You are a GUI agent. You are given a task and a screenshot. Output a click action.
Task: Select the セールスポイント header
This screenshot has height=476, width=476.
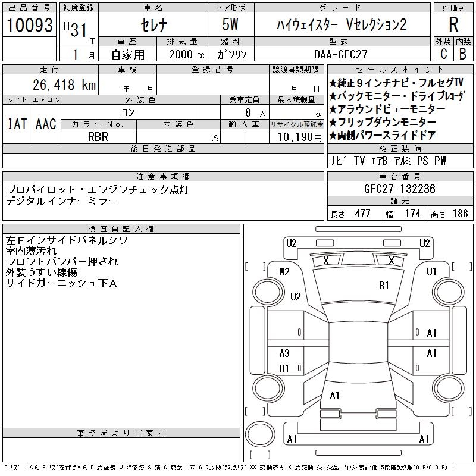(x=400, y=70)
